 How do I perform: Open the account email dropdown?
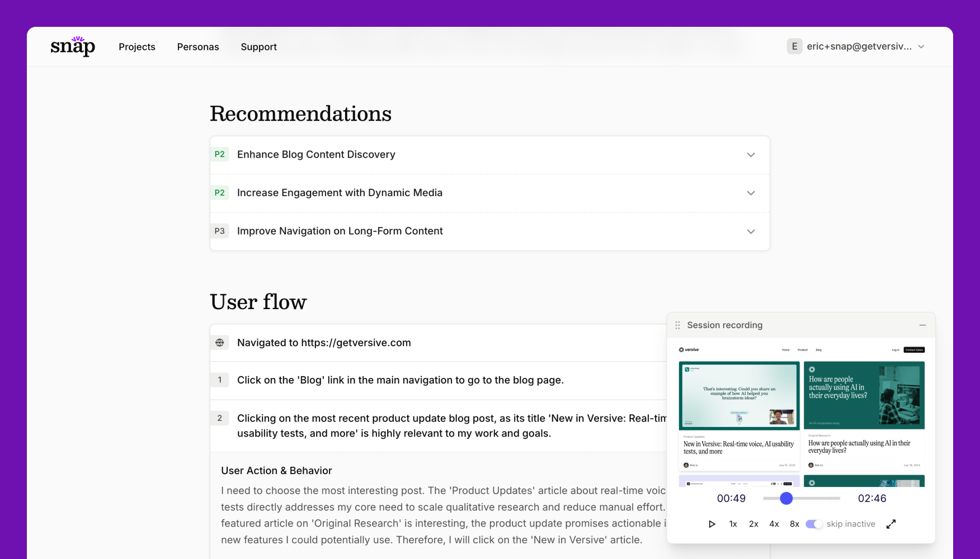point(921,46)
